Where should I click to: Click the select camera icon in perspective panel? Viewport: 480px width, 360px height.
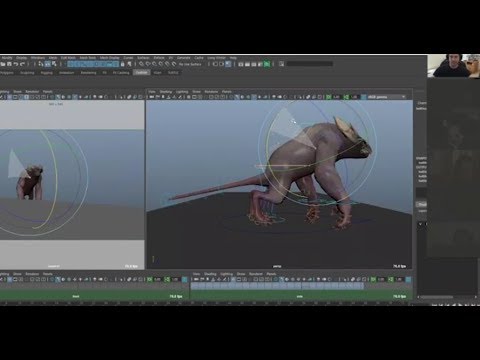152,97
